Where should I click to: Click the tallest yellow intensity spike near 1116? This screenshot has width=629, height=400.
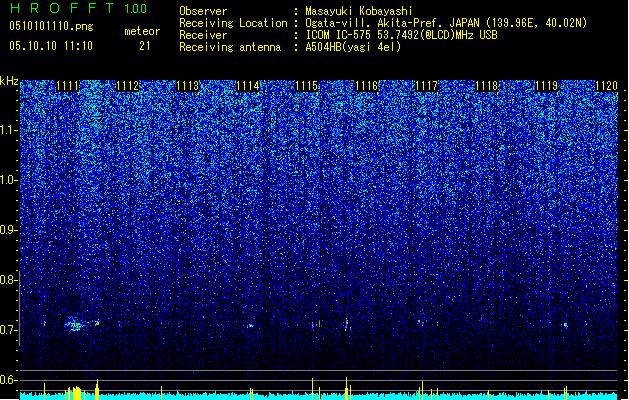pos(346,388)
